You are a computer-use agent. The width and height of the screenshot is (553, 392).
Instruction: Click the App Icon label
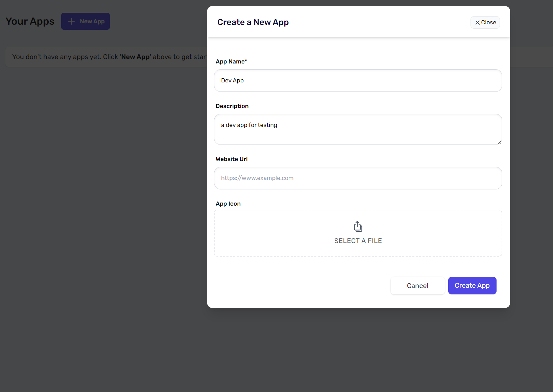pos(228,204)
